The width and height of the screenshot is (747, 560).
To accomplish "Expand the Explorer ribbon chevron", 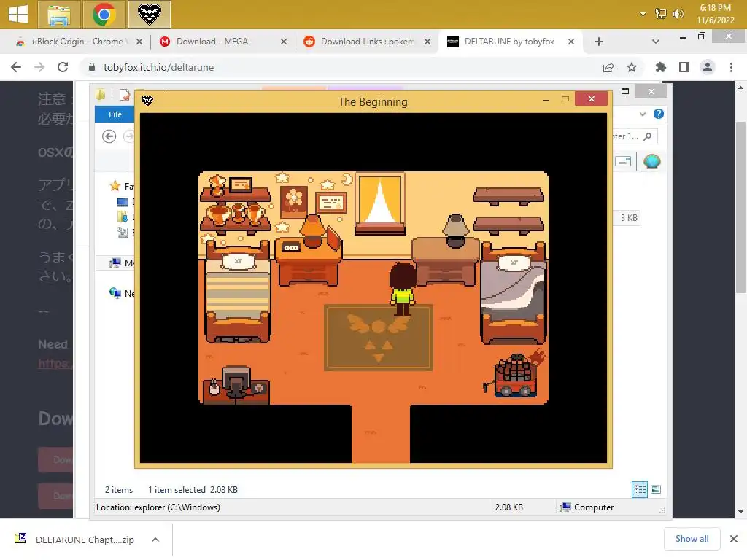I will click(643, 114).
